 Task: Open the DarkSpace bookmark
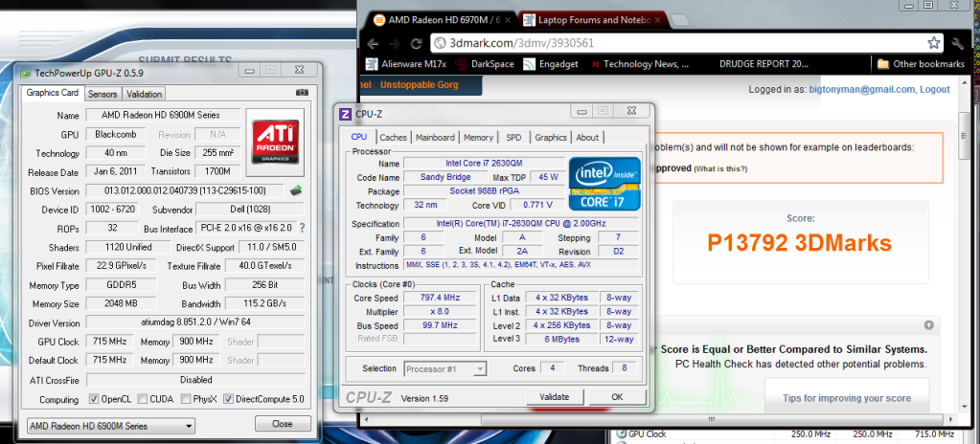(484, 64)
